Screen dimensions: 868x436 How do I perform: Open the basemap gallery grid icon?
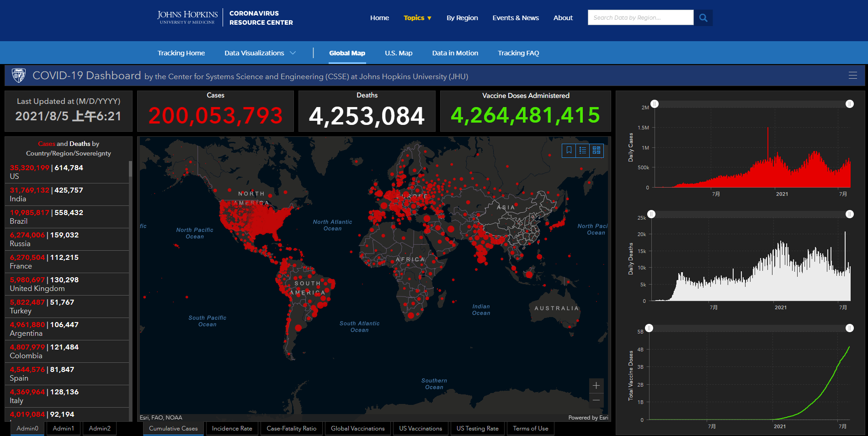[596, 151]
